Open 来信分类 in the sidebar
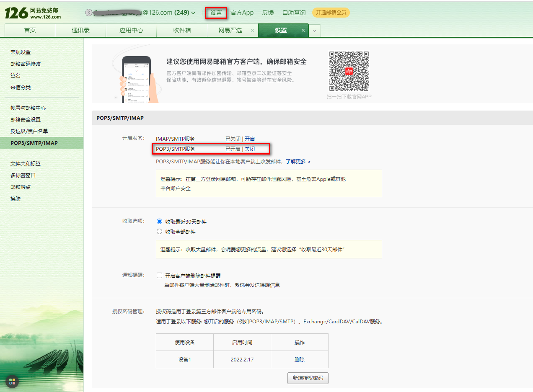This screenshot has height=392, width=533. (x=21, y=87)
